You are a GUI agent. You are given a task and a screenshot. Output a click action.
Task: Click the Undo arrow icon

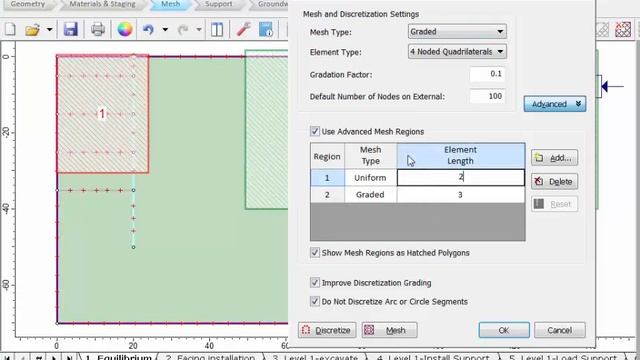pos(148,29)
